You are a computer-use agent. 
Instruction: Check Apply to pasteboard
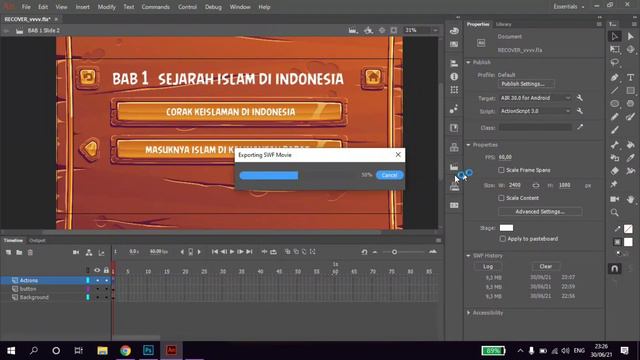coord(502,239)
